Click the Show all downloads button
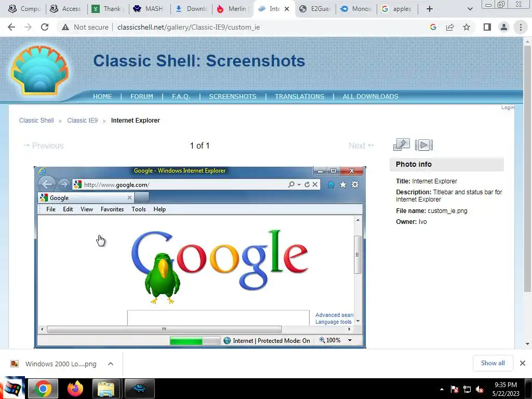 493,363
